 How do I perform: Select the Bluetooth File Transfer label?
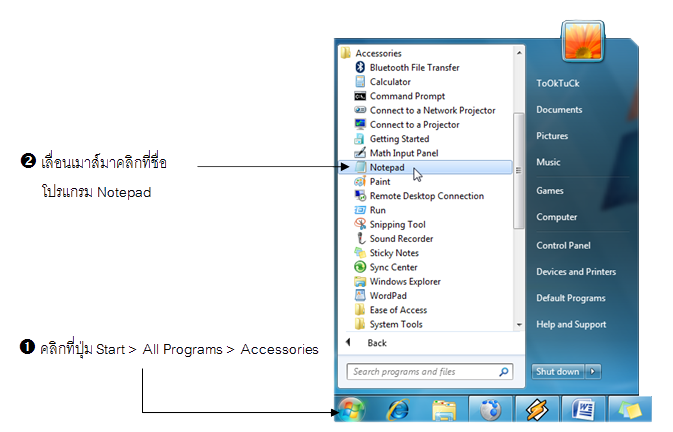coord(414,67)
